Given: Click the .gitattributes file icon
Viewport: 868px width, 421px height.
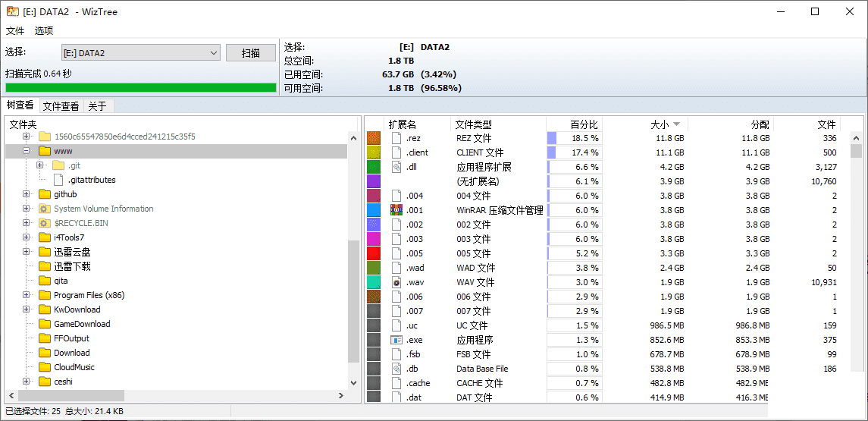Looking at the screenshot, I should coord(58,180).
